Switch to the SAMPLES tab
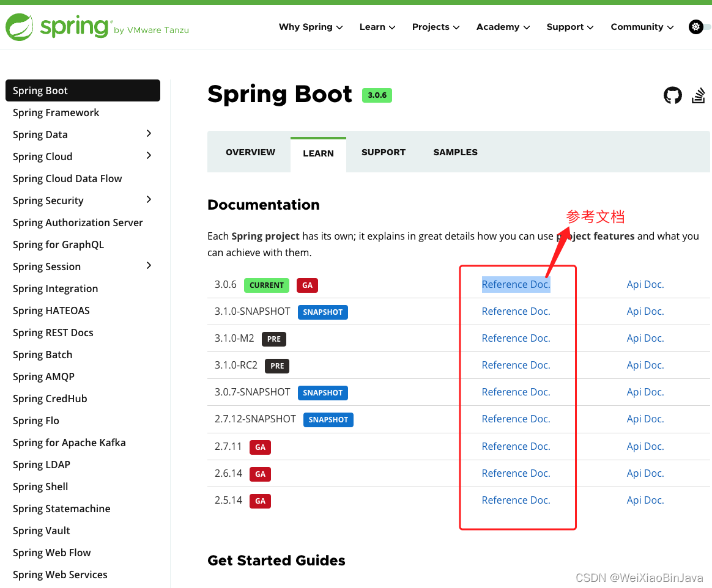The height and width of the screenshot is (588, 712). point(455,152)
